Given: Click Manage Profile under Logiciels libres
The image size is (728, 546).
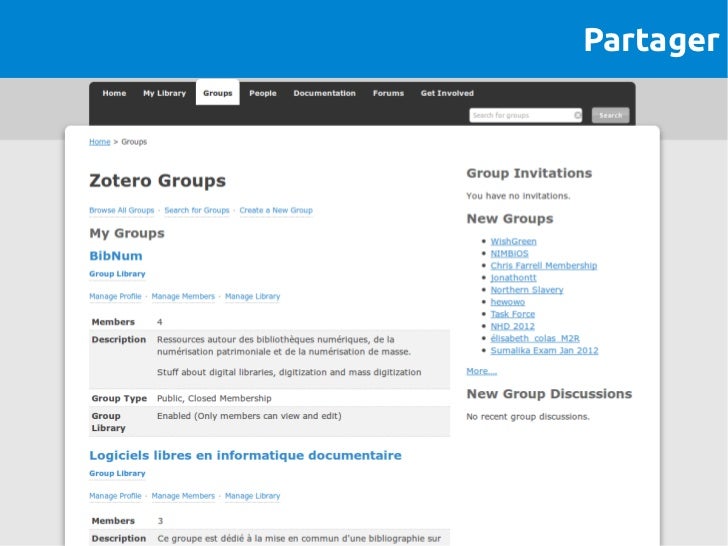Looking at the screenshot, I should pos(115,496).
